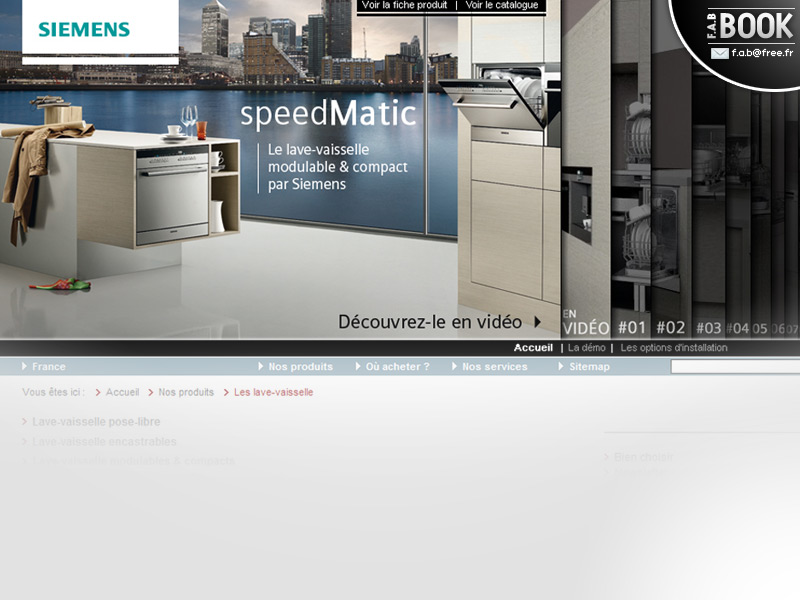Click the envelope email icon

pyautogui.click(x=719, y=53)
